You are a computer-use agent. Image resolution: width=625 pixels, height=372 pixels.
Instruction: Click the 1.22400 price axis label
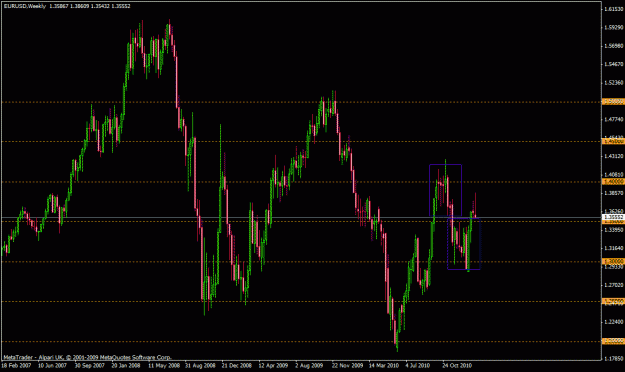click(x=614, y=322)
